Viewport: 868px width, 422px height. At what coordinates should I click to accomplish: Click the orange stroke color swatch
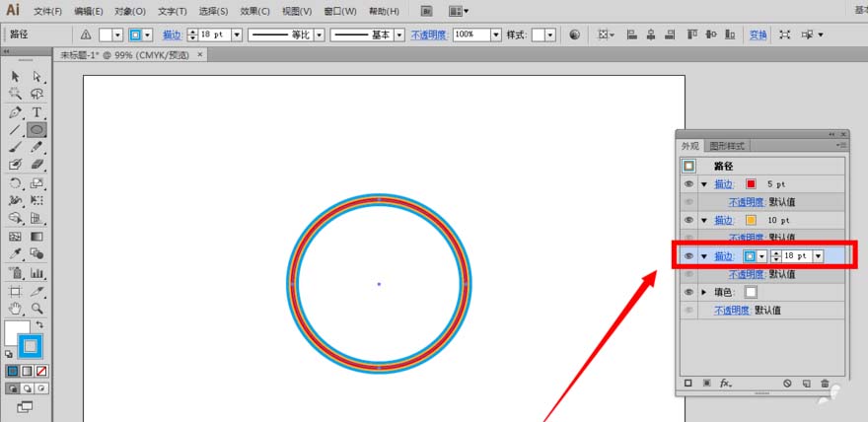(752, 220)
